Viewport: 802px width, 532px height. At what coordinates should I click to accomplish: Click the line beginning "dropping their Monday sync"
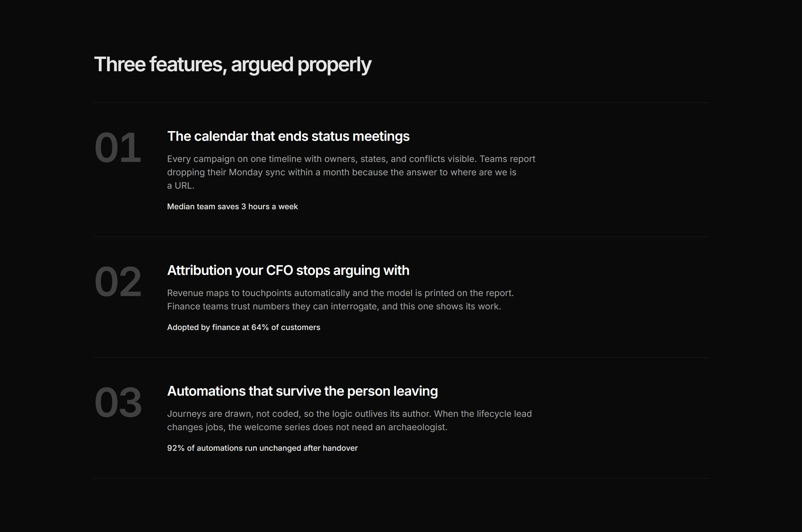pyautogui.click(x=342, y=172)
